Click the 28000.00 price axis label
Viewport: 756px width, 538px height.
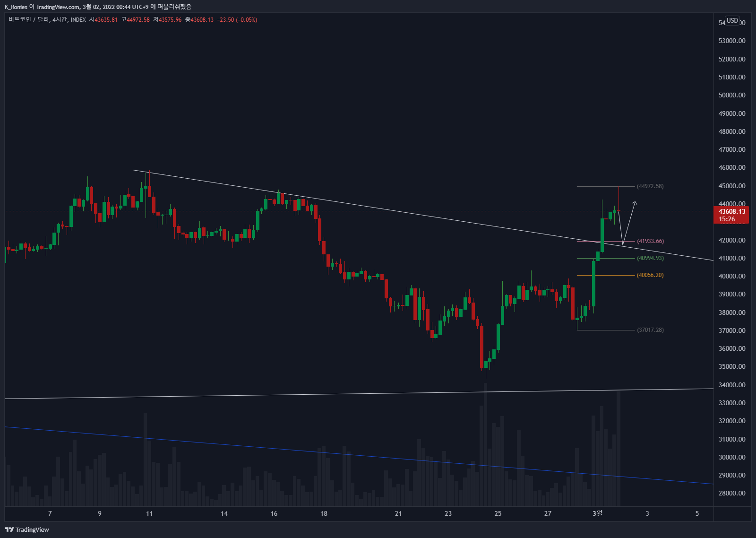[x=732, y=493]
